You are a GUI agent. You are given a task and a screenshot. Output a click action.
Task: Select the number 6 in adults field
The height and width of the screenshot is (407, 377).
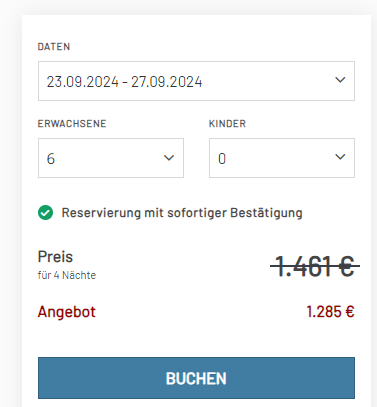coord(51,159)
